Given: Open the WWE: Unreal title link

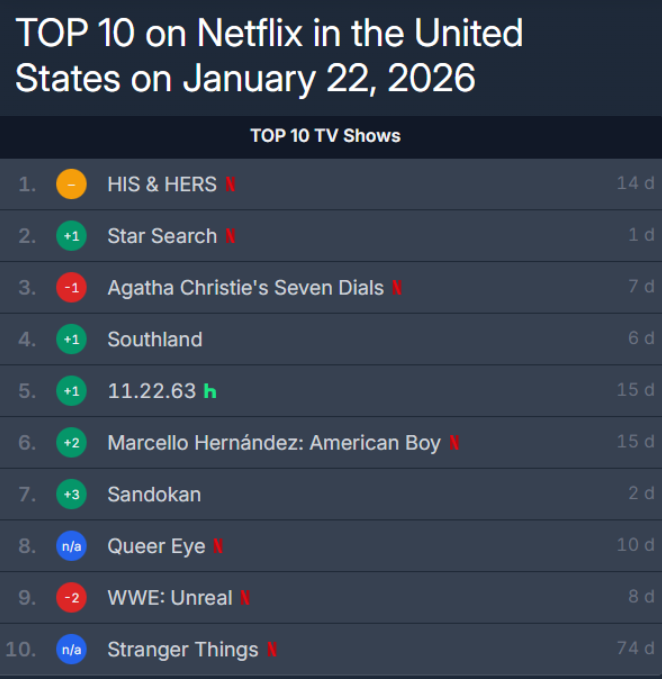Looking at the screenshot, I should tap(170, 598).
